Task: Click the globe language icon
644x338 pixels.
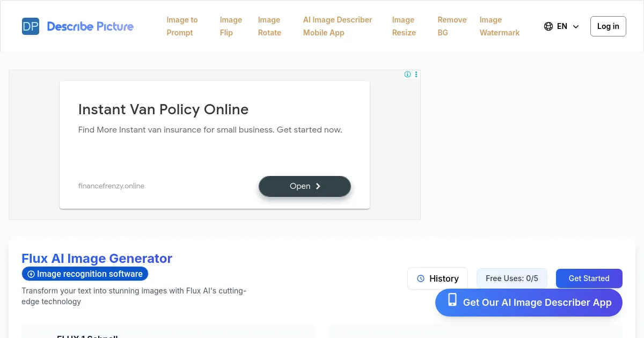Action: tap(548, 26)
